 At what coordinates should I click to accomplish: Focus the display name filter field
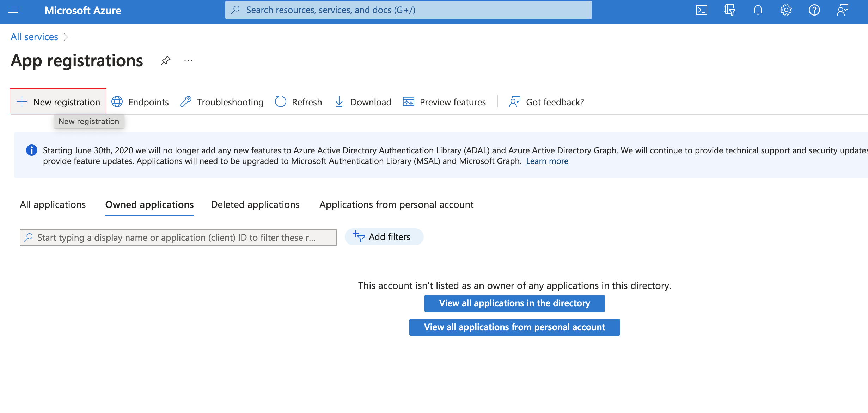pos(178,238)
